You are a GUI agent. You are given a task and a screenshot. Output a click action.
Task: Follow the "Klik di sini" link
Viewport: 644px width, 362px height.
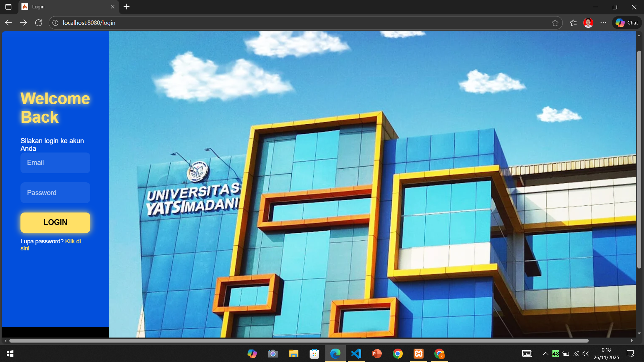pyautogui.click(x=73, y=241)
